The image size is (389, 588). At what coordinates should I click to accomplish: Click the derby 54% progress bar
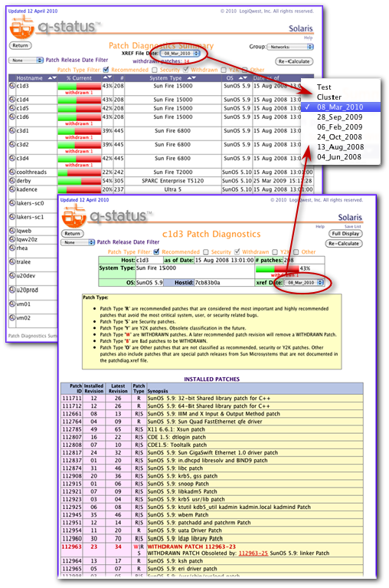pos(79,181)
